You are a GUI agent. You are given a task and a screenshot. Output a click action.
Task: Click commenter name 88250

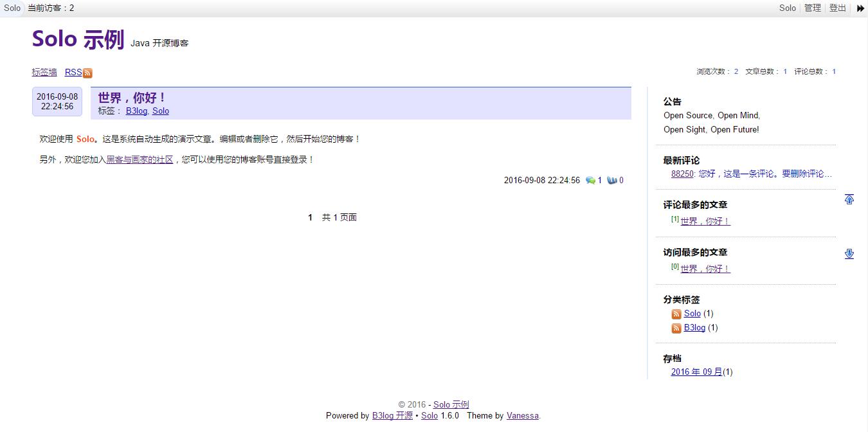tap(682, 174)
